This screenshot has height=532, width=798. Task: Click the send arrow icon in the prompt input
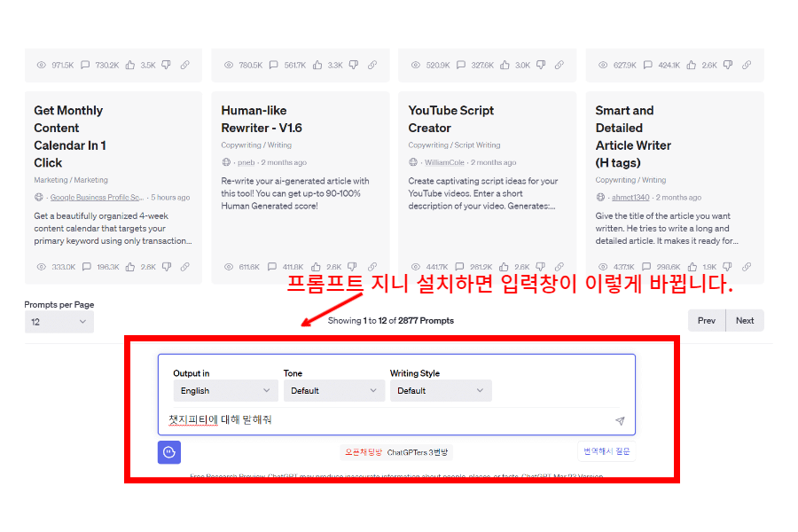(621, 421)
